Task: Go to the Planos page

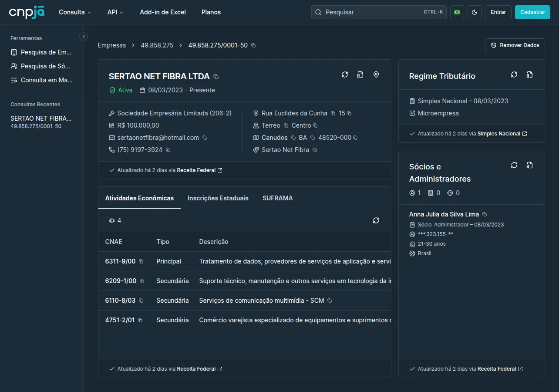Action: 211,12
